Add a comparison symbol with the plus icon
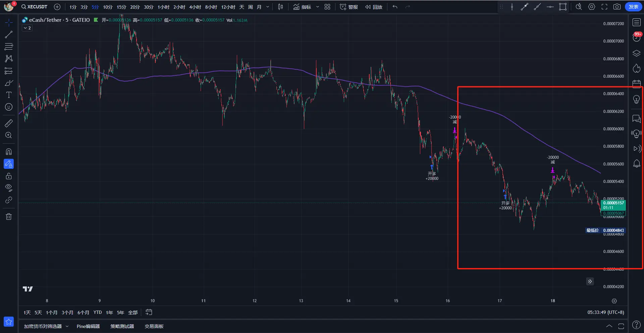The height and width of the screenshot is (333, 644). (x=57, y=7)
